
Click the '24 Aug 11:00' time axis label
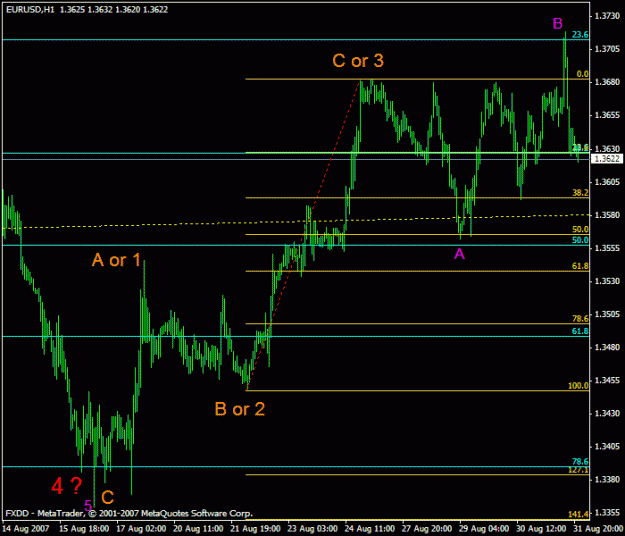[x=369, y=529]
